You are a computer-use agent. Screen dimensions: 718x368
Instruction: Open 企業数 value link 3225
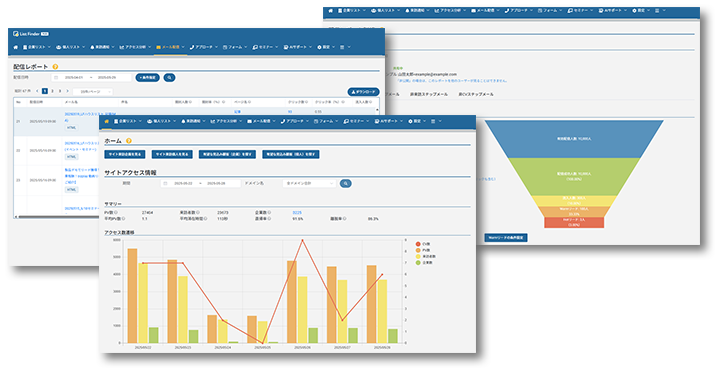[x=297, y=213]
